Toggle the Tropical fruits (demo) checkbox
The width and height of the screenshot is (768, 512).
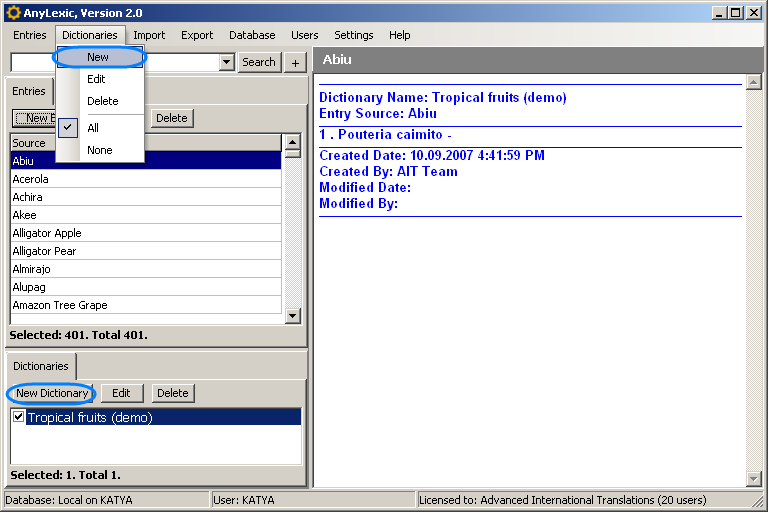[18, 417]
